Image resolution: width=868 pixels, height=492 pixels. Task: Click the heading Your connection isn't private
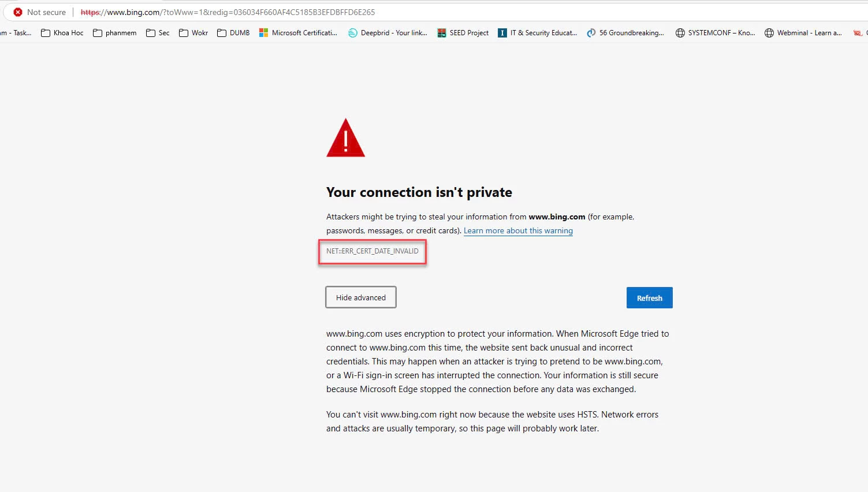(419, 192)
